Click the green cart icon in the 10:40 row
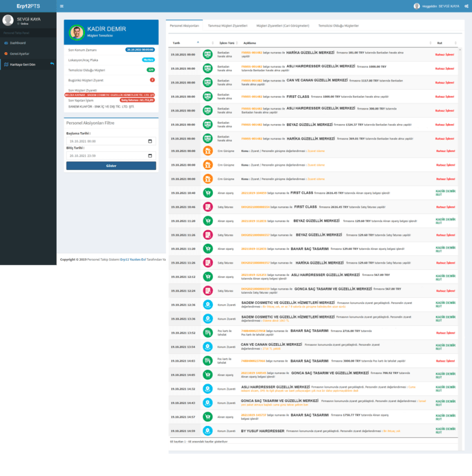 (x=208, y=192)
